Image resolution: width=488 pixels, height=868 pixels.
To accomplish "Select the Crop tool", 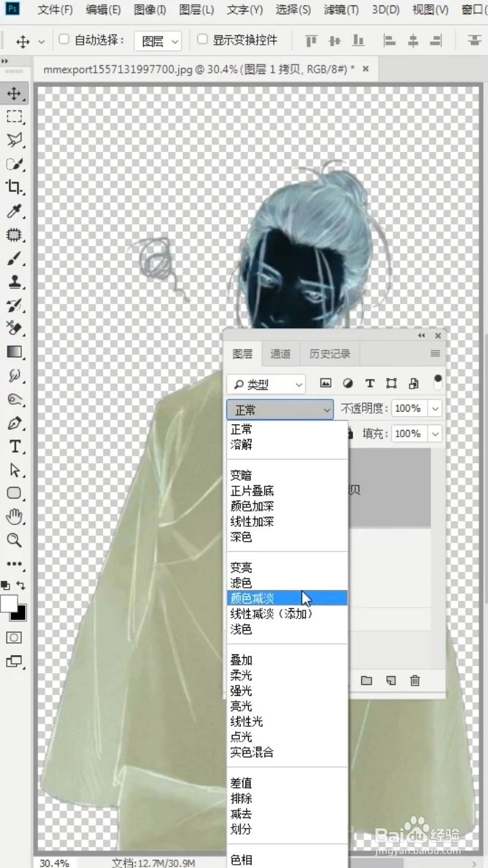I will click(x=14, y=187).
